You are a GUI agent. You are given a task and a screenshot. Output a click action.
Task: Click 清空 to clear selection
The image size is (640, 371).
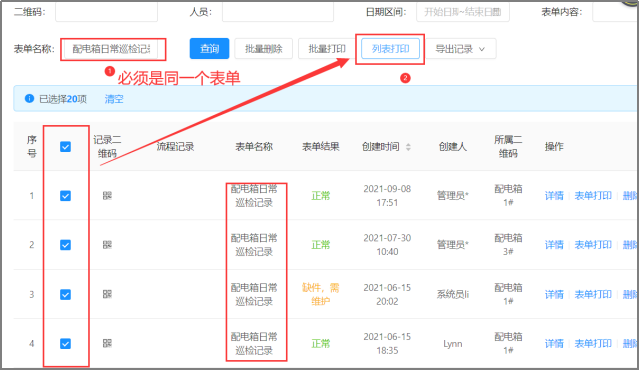coord(114,99)
